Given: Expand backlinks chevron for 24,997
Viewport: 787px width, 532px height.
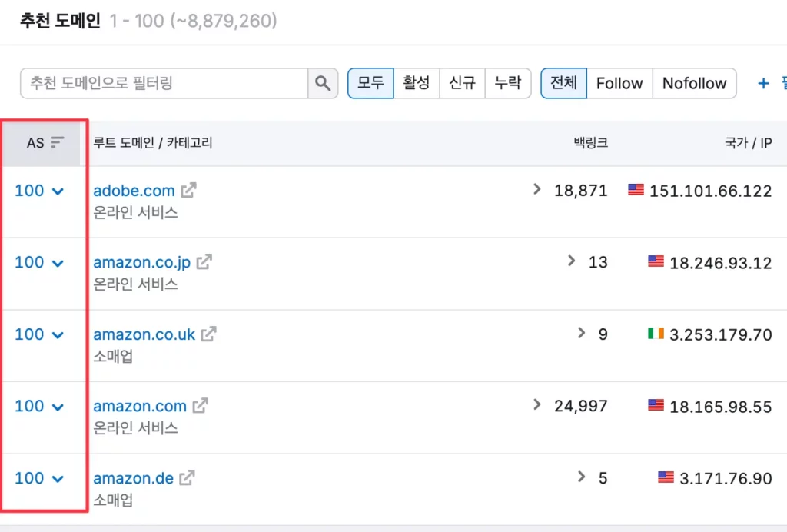Looking at the screenshot, I should 537,404.
